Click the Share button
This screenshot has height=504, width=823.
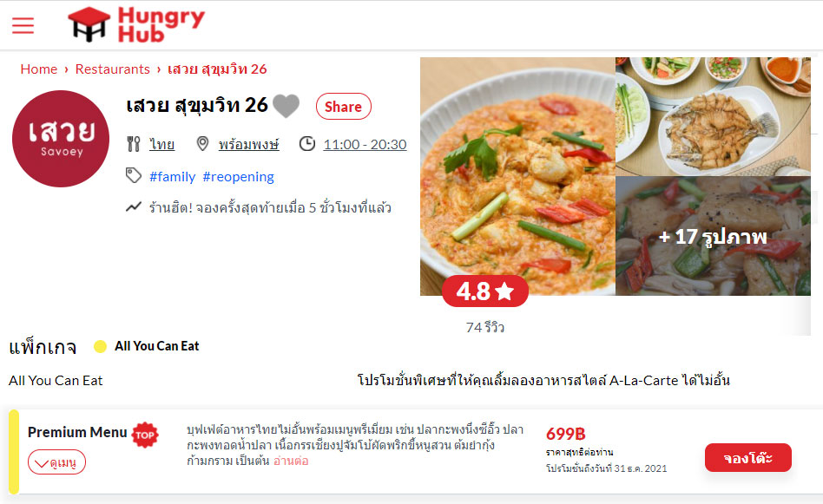tap(343, 107)
